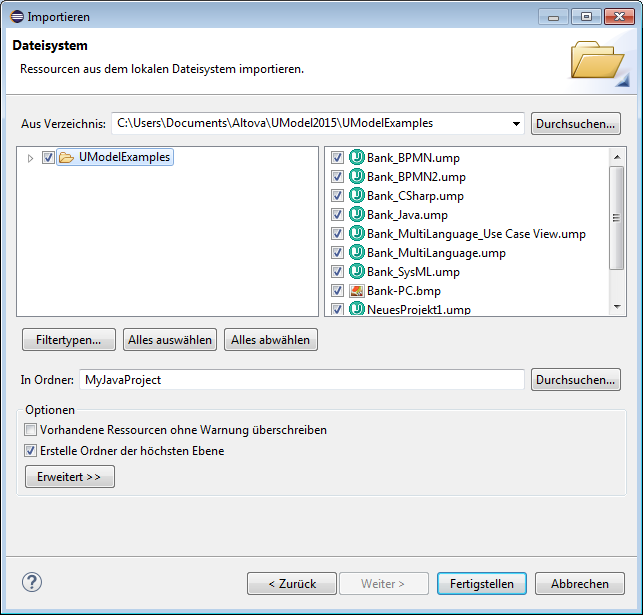Expand advanced options with 'Erweitert >>'
Image resolution: width=643 pixels, height=615 pixels.
pyautogui.click(x=70, y=477)
